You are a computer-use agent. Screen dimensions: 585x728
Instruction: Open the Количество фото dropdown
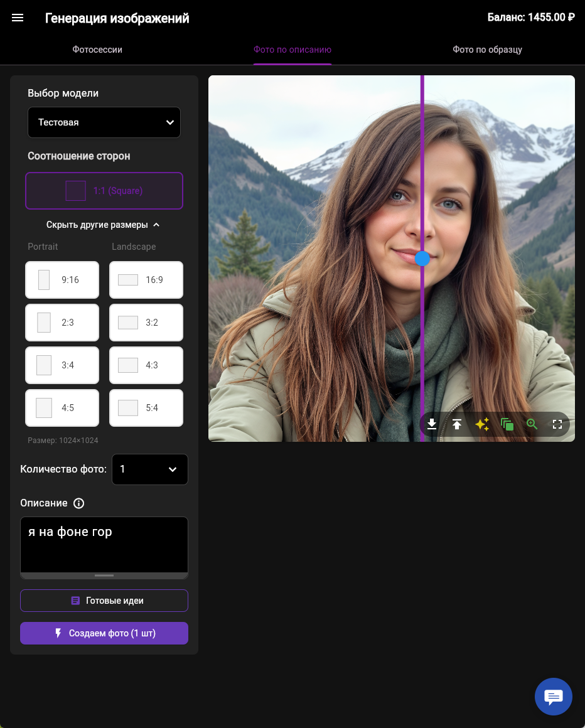149,469
